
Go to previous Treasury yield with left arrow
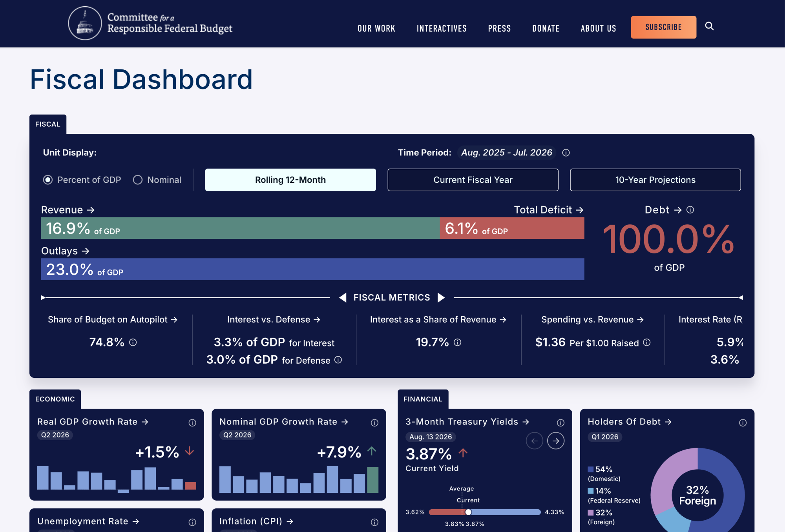coord(535,441)
